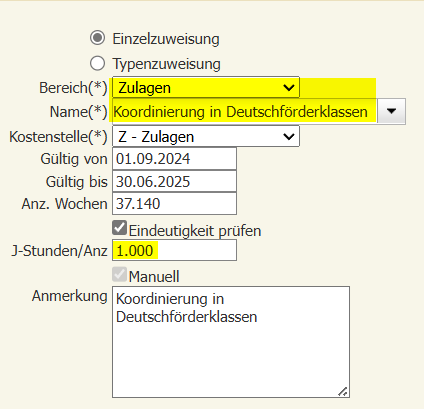Click the Anmerkung textarea resize grip
The width and height of the screenshot is (424, 409).
tap(343, 391)
